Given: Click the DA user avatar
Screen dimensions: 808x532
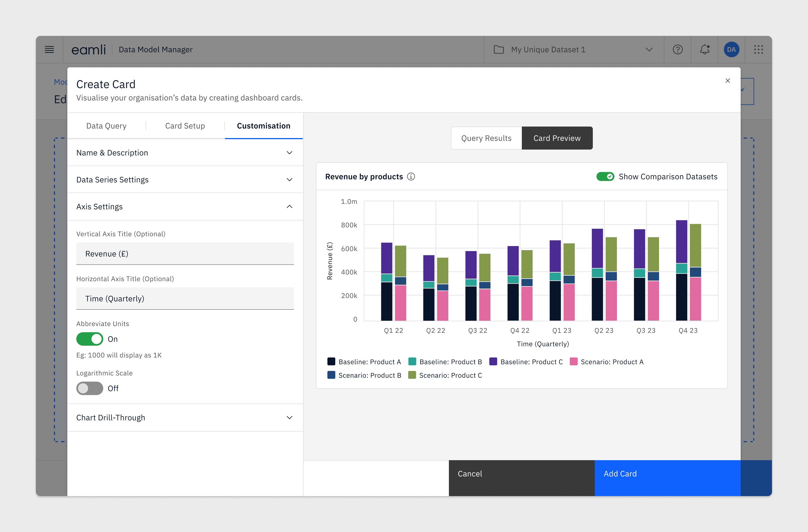Looking at the screenshot, I should tap(731, 50).
